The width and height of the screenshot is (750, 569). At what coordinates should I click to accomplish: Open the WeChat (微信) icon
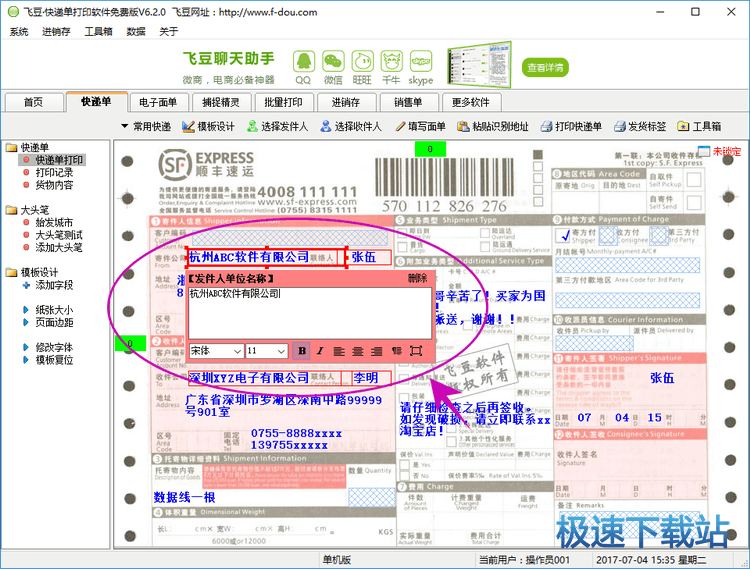(333, 62)
